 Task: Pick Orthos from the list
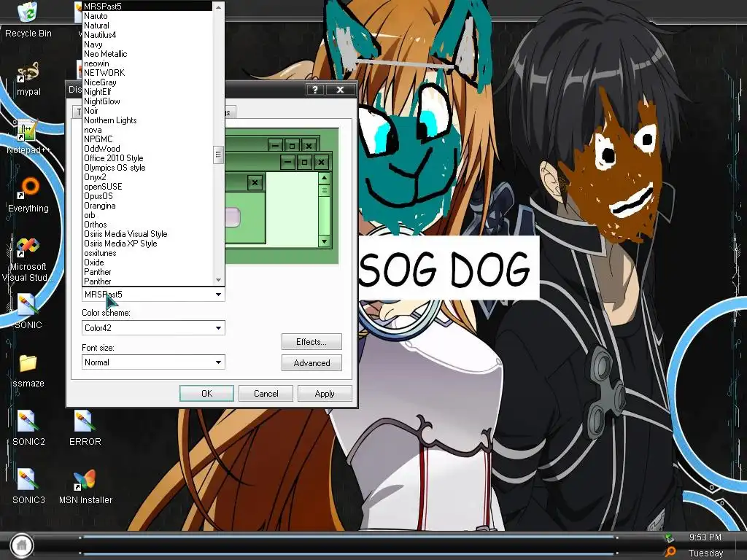pos(147,225)
